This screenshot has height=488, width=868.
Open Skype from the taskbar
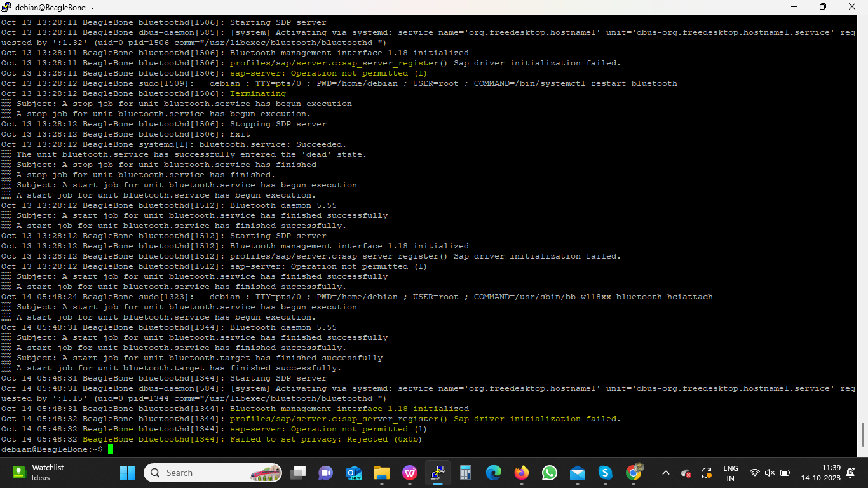click(x=606, y=473)
